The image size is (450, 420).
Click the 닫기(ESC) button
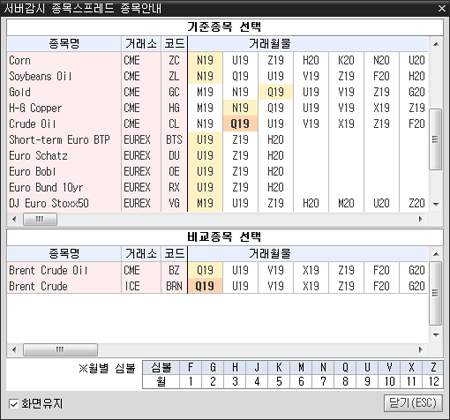413,403
